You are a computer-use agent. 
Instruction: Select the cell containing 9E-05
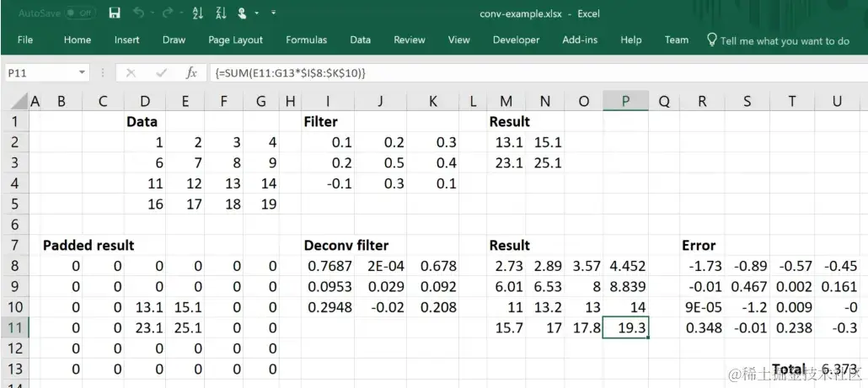coord(702,307)
